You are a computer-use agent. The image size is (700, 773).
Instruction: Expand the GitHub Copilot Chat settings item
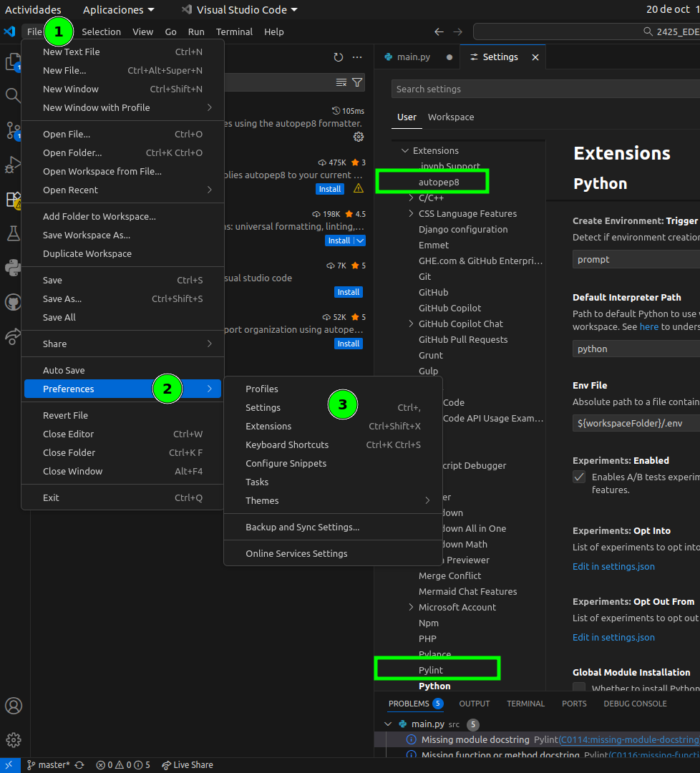point(412,324)
